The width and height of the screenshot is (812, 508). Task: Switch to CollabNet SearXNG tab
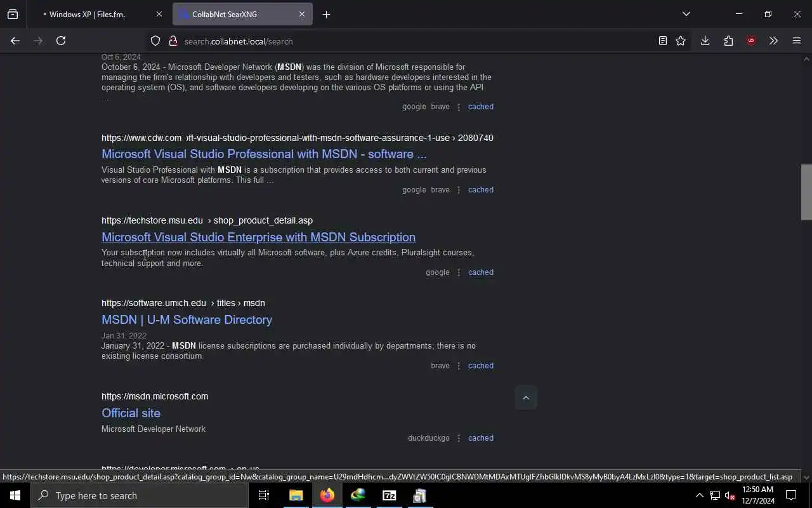(x=242, y=14)
